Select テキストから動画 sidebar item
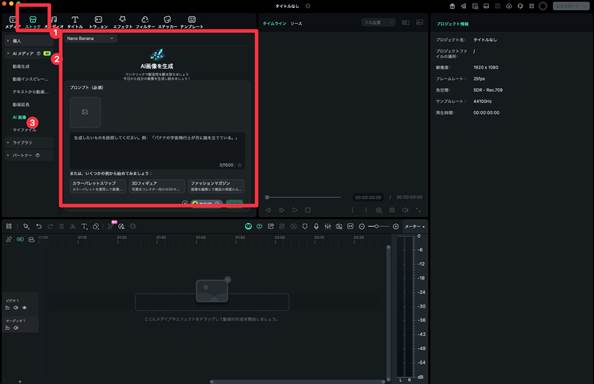 pyautogui.click(x=30, y=92)
